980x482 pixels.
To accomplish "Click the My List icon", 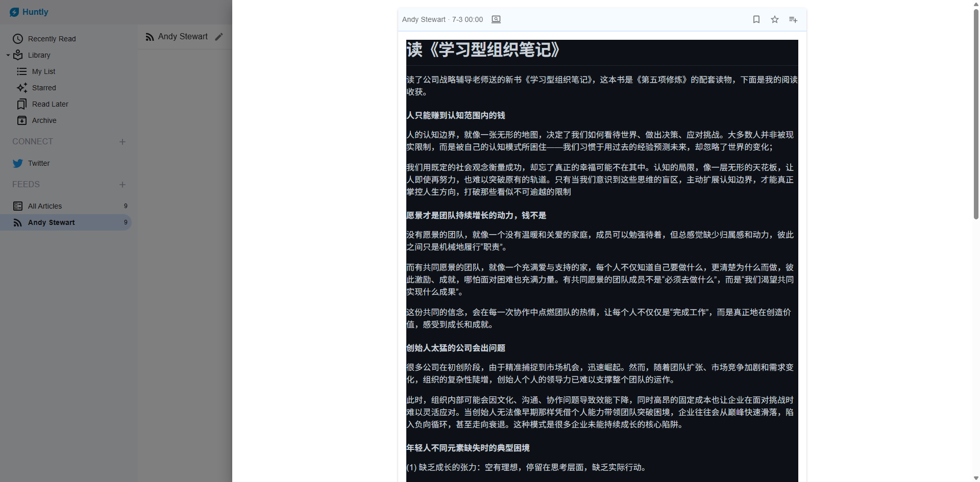I will pyautogui.click(x=22, y=71).
